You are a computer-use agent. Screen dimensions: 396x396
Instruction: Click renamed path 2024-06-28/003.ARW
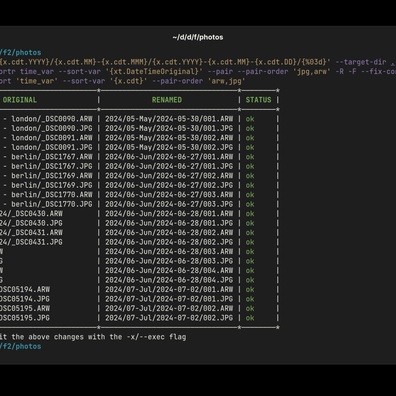tap(169, 251)
